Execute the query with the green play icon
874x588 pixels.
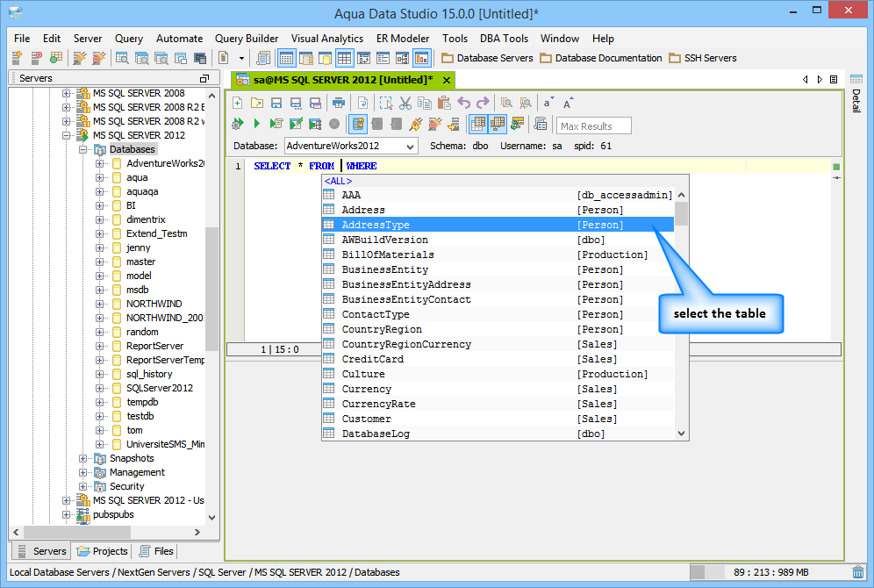click(x=257, y=124)
